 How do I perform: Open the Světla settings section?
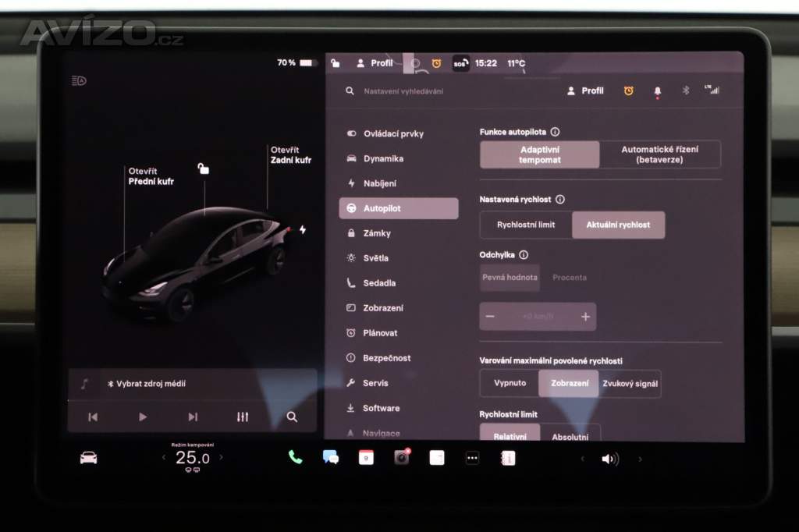point(375,258)
